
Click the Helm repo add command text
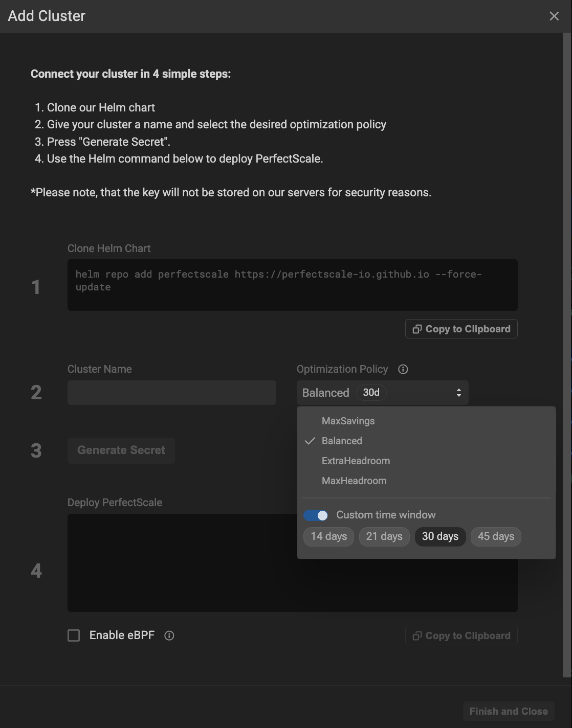click(x=279, y=281)
